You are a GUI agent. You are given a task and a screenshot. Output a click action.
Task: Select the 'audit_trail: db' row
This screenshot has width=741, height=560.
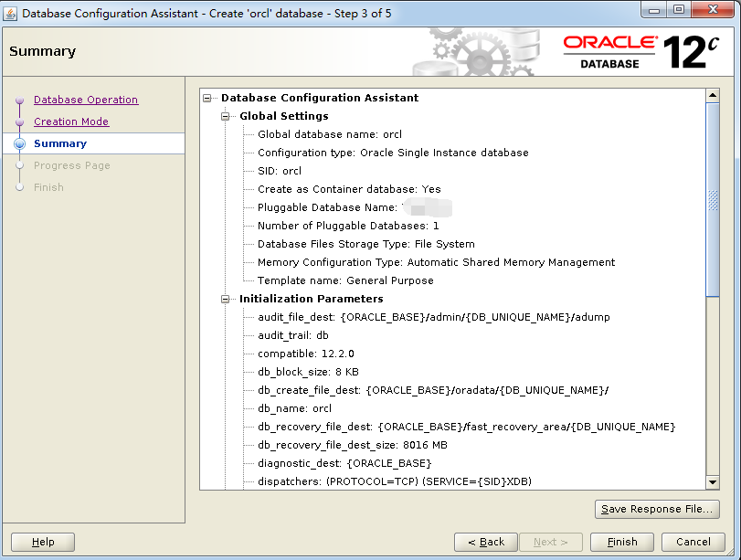(293, 335)
